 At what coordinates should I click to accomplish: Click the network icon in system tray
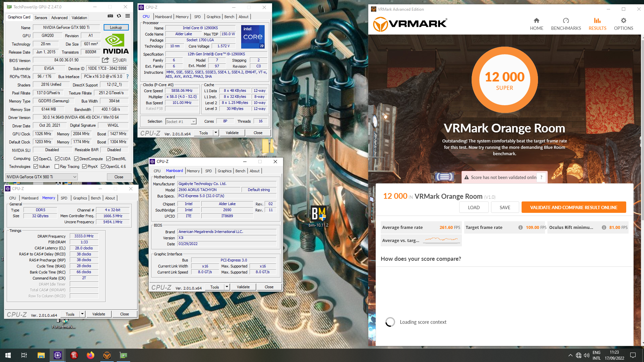[578, 355]
